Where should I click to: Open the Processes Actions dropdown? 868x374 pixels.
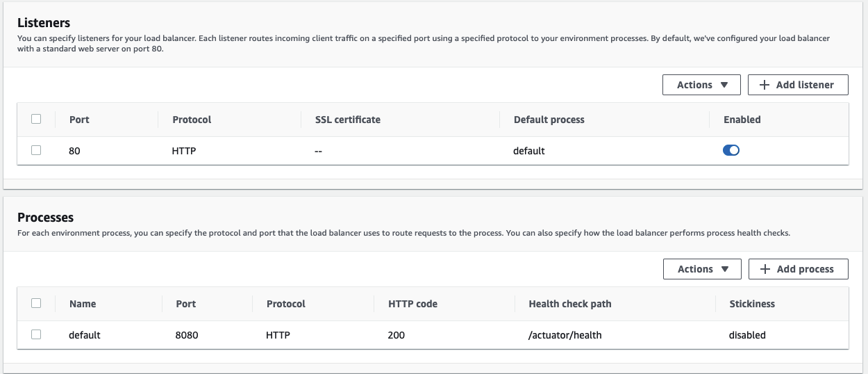click(x=702, y=269)
